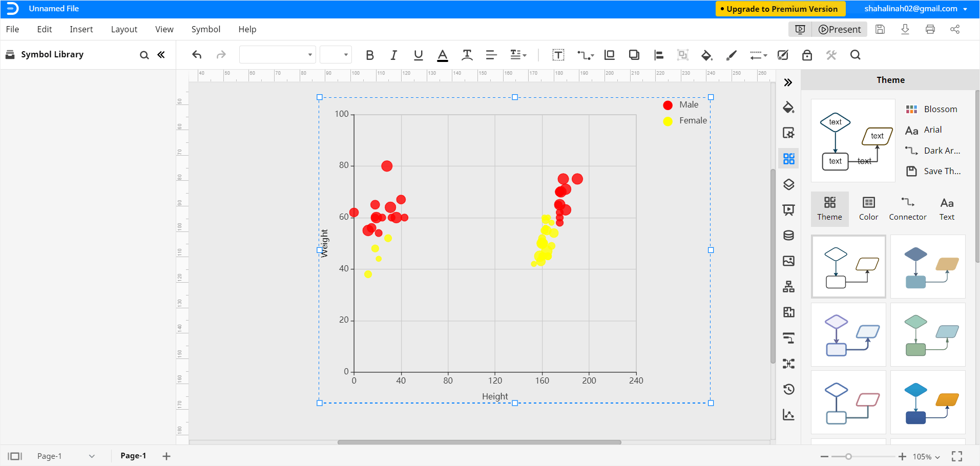980x466 pixels.
Task: Click Upgrade to Premium Version
Action: coord(780,9)
